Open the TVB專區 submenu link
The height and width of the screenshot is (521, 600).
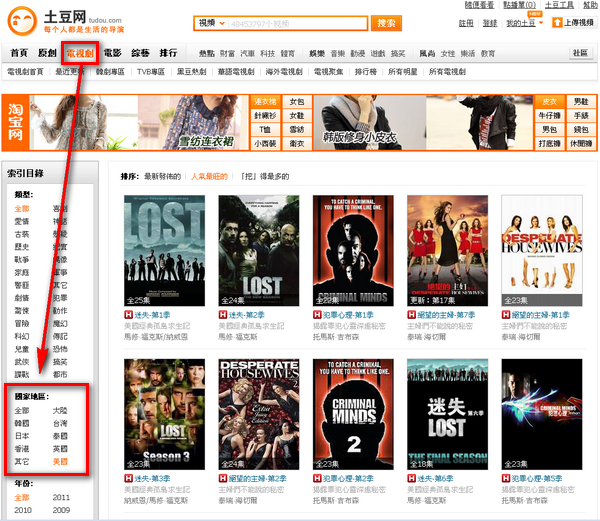tap(151, 72)
